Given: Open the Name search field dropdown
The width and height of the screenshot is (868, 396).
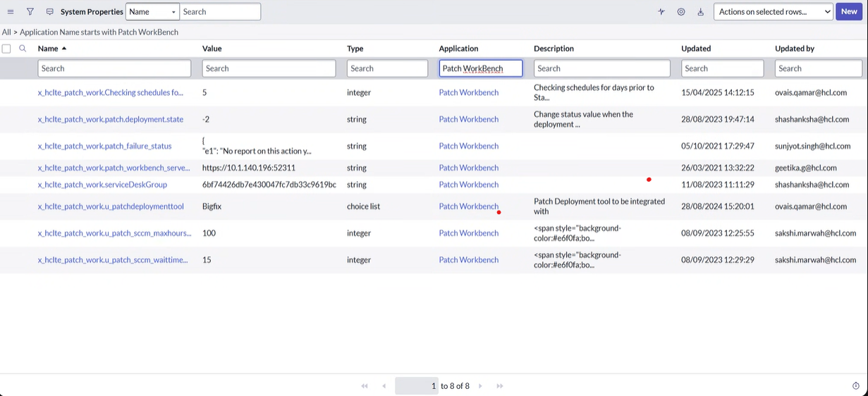Looking at the screenshot, I should pos(152,12).
